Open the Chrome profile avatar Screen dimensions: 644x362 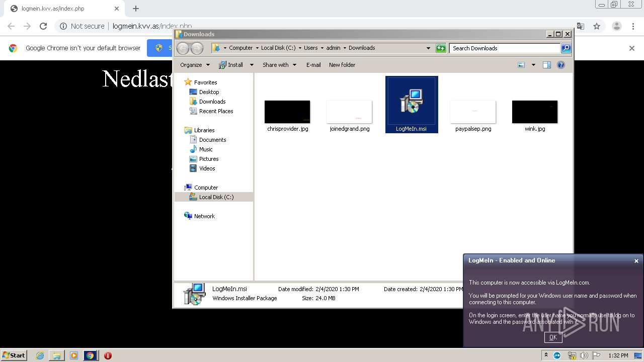[616, 26]
